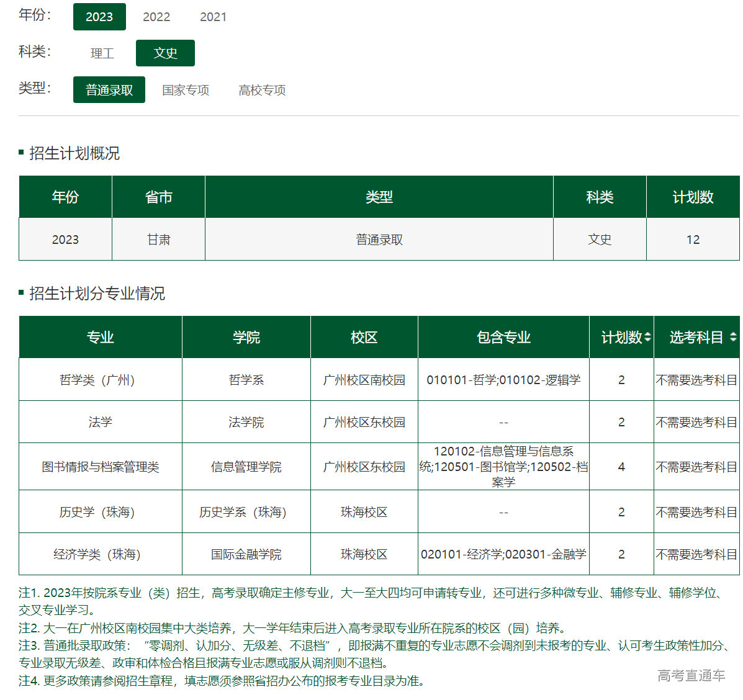Screen dimensions: 743x700
Task: Click the 包含专业 column header
Action: tap(503, 337)
